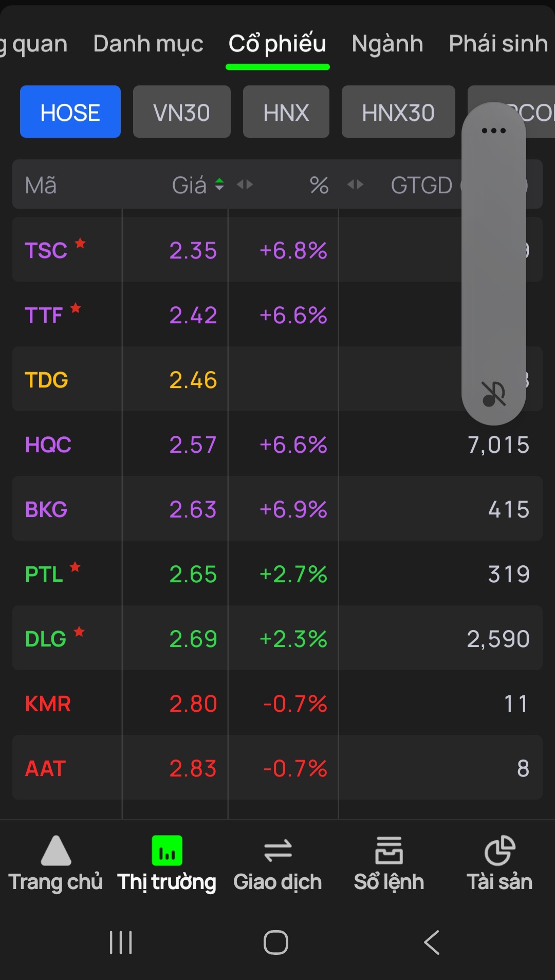The height and width of the screenshot is (980, 555).
Task: Open three-dots menu on the volume panel
Action: pos(494,131)
